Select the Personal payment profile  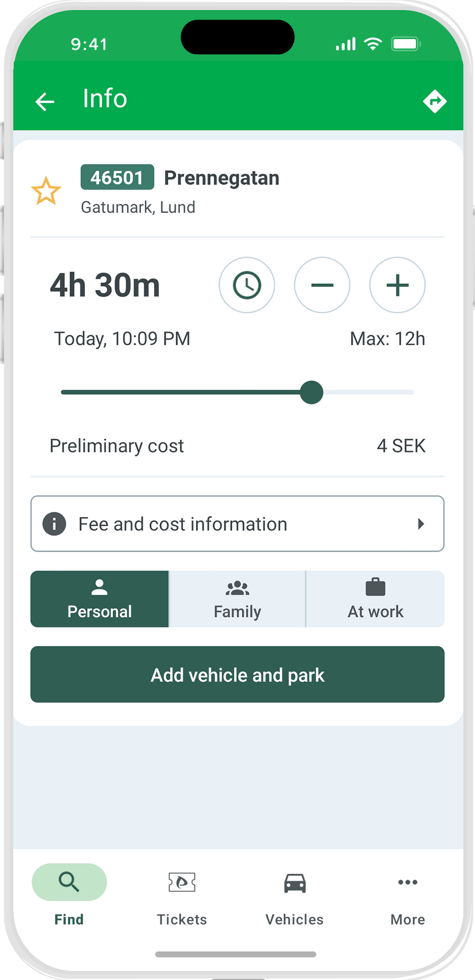tap(100, 599)
